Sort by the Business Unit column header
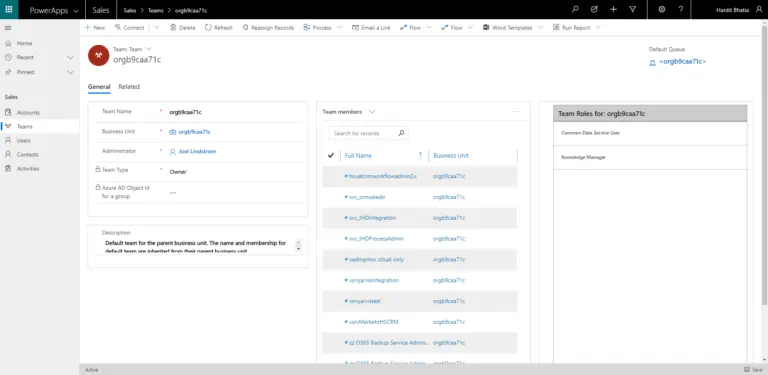 [451, 156]
